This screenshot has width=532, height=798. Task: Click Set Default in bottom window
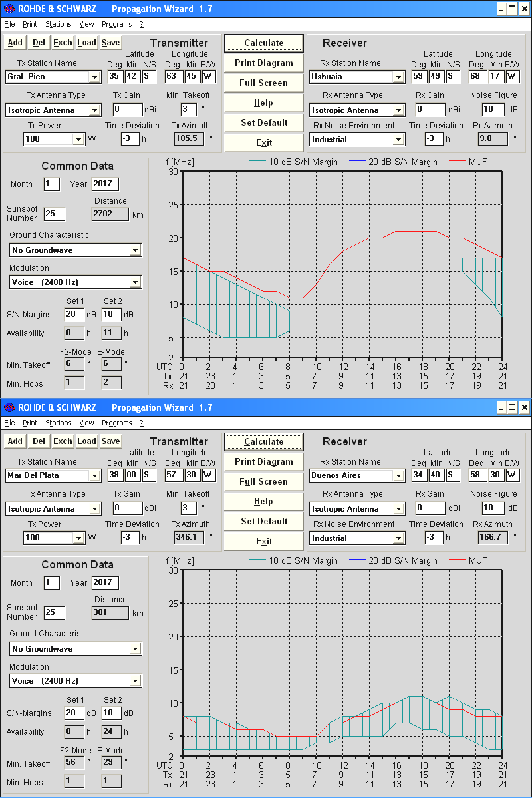(x=263, y=521)
